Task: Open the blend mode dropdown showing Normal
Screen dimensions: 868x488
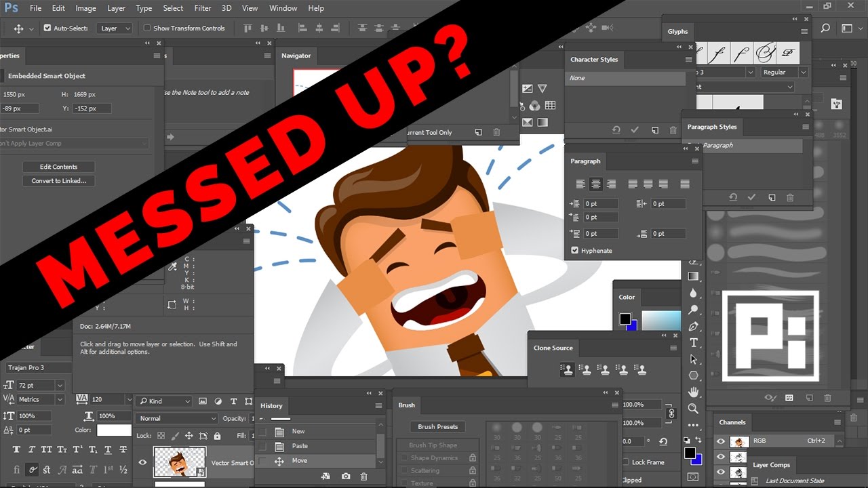Action: (x=176, y=418)
